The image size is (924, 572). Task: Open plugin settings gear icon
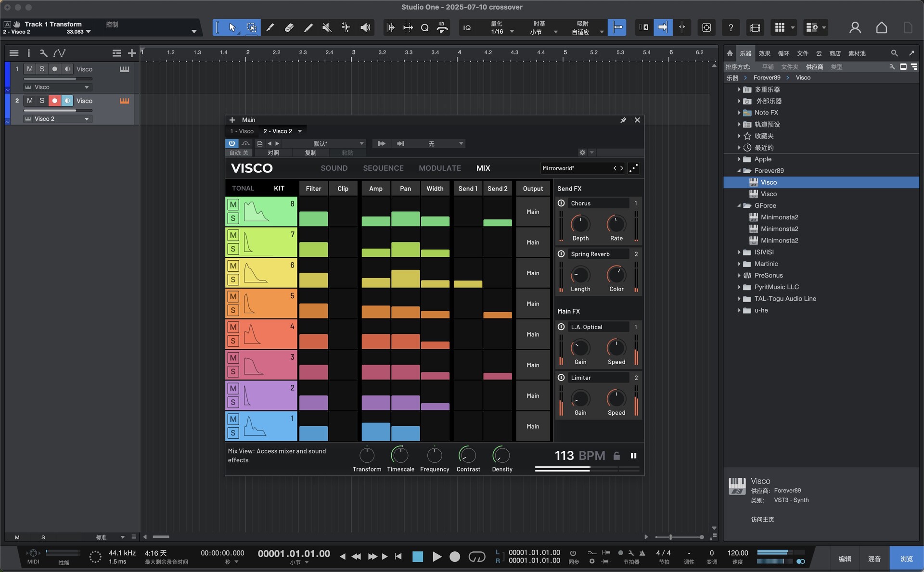point(582,153)
